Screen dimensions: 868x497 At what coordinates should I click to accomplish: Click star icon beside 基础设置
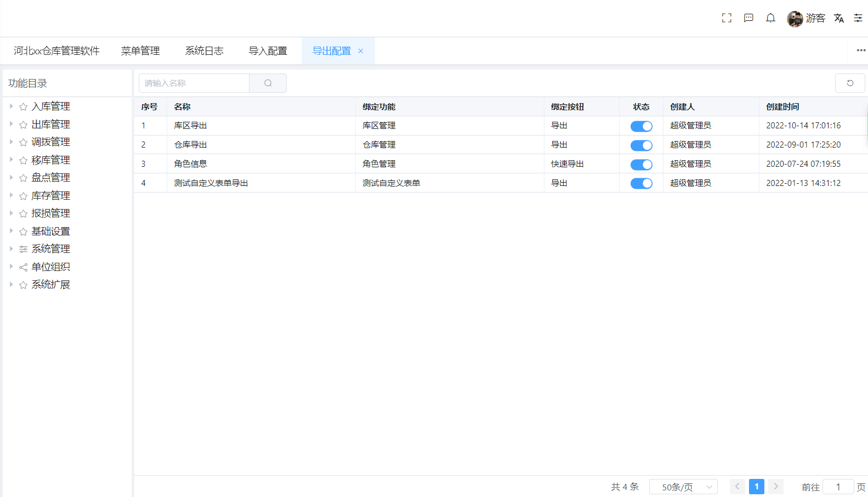pos(23,231)
